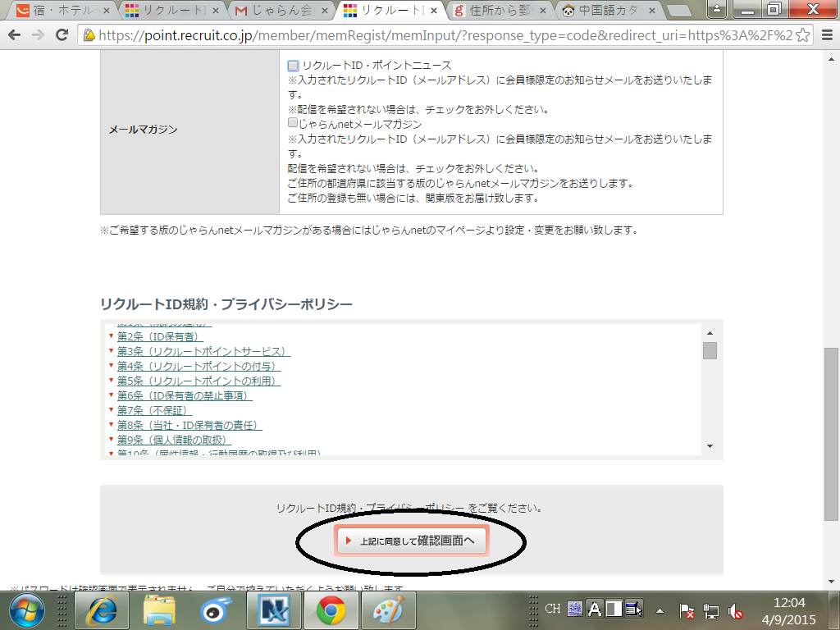The width and height of the screenshot is (840, 630).
Task: Open the network status tray icon
Action: 711,610
